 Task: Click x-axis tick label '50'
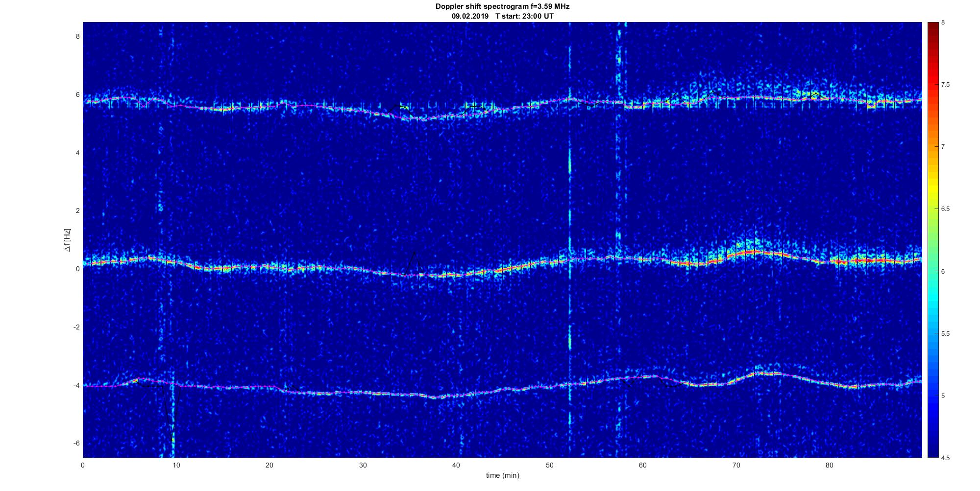click(x=550, y=465)
